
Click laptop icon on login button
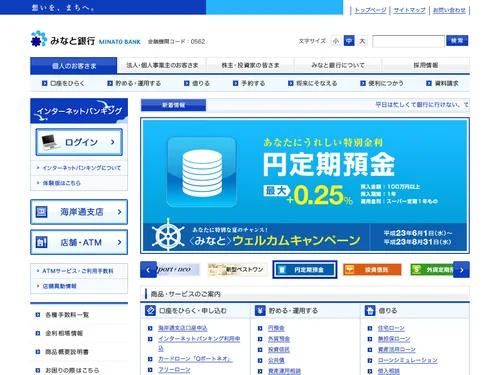50,142
